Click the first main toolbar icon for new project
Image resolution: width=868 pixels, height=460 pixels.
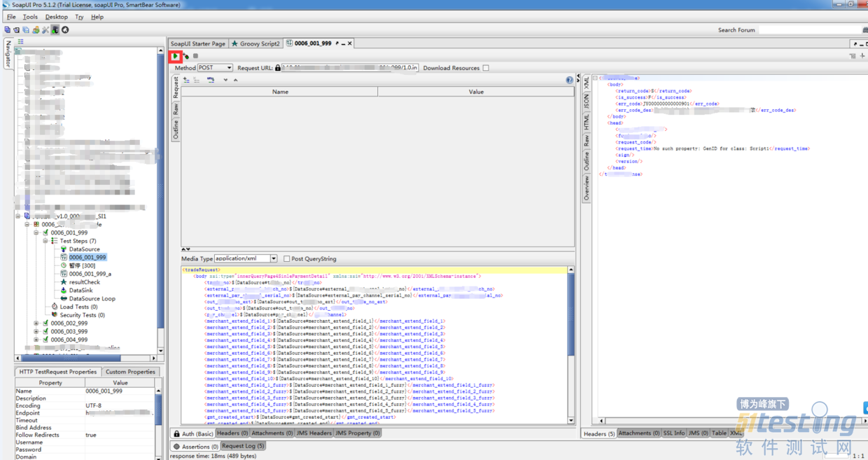(7, 30)
